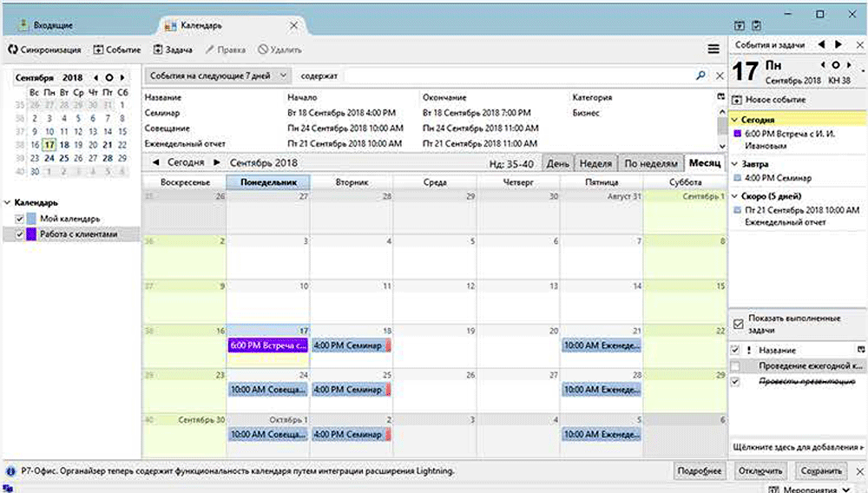868x493 pixels.
Task: Open the events filter period dropdown
Action: [218, 76]
